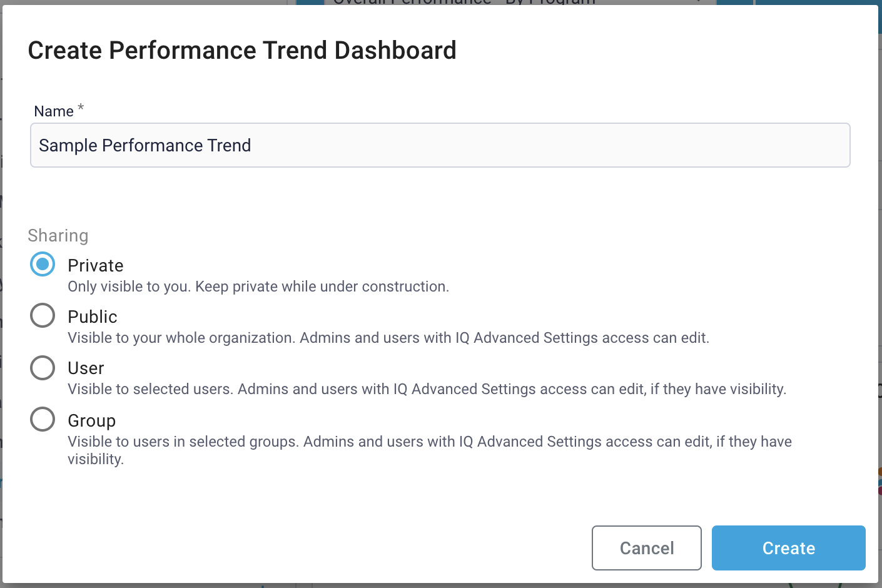The height and width of the screenshot is (588, 882).
Task: Click the 'Sharing' section heading
Action: [58, 236]
